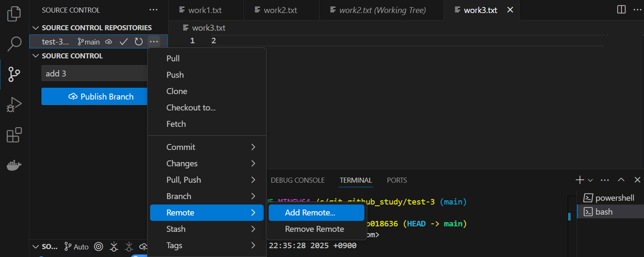The height and width of the screenshot is (257, 644).
Task: Select the test-3 repository row
Action: 99,42
